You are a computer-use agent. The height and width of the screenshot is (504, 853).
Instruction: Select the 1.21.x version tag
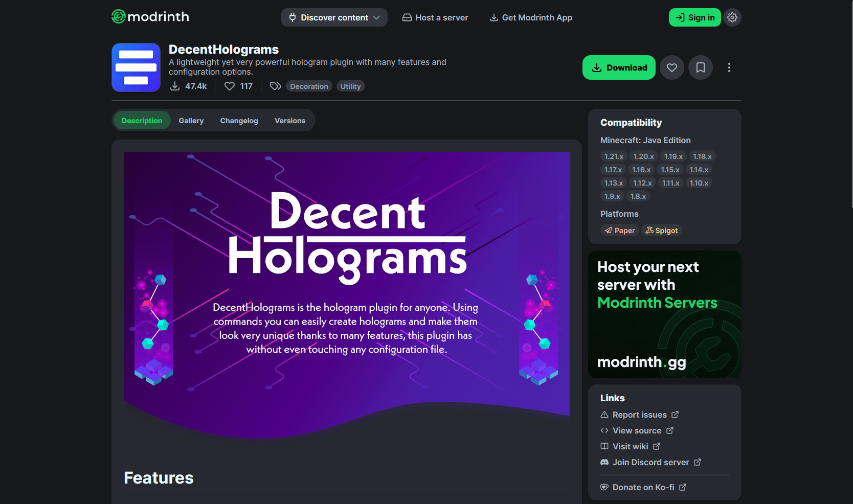click(x=614, y=156)
